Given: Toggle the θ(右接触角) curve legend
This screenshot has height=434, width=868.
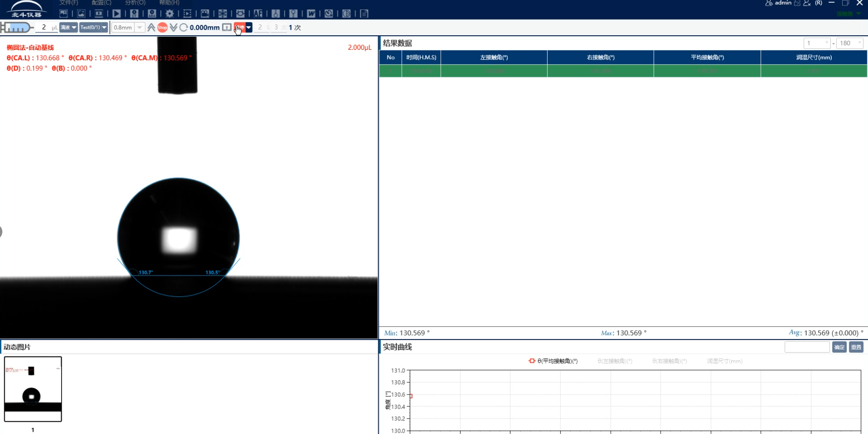Looking at the screenshot, I should click(x=669, y=361).
